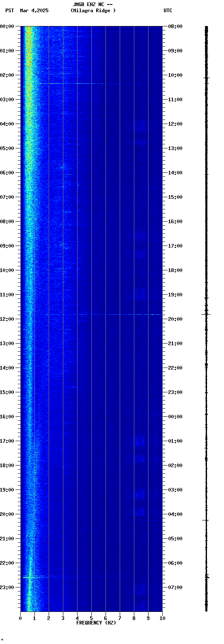Click the 10:00 UTC time label
This screenshot has width=224, height=644.
175,75
